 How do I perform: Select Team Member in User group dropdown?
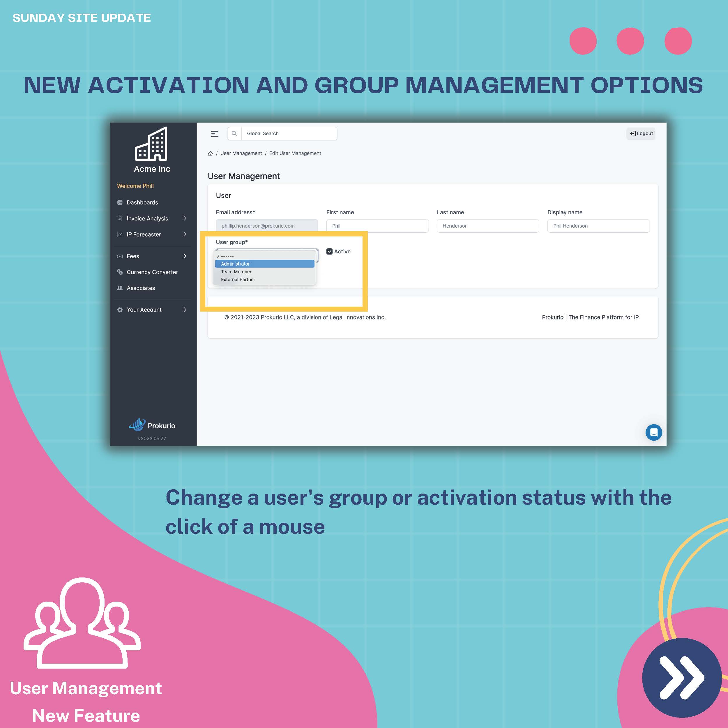point(264,272)
